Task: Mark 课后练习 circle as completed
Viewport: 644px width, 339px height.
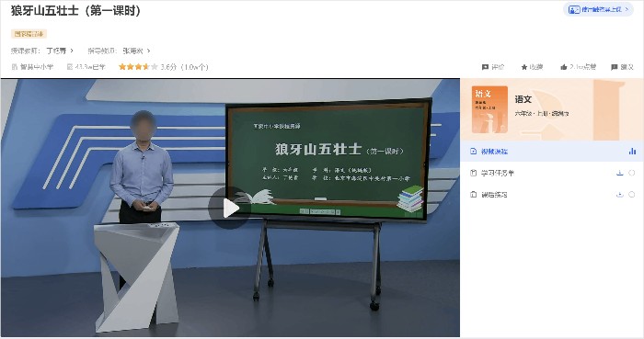Action: (x=632, y=194)
